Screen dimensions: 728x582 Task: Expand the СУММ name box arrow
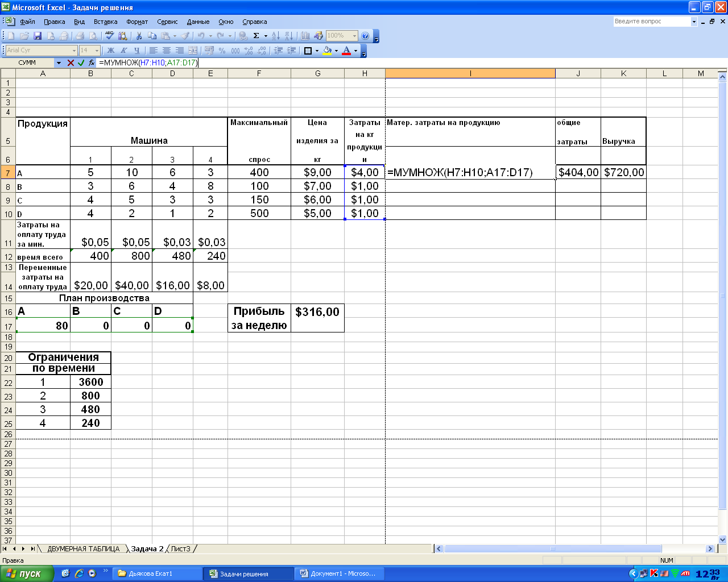click(x=59, y=63)
